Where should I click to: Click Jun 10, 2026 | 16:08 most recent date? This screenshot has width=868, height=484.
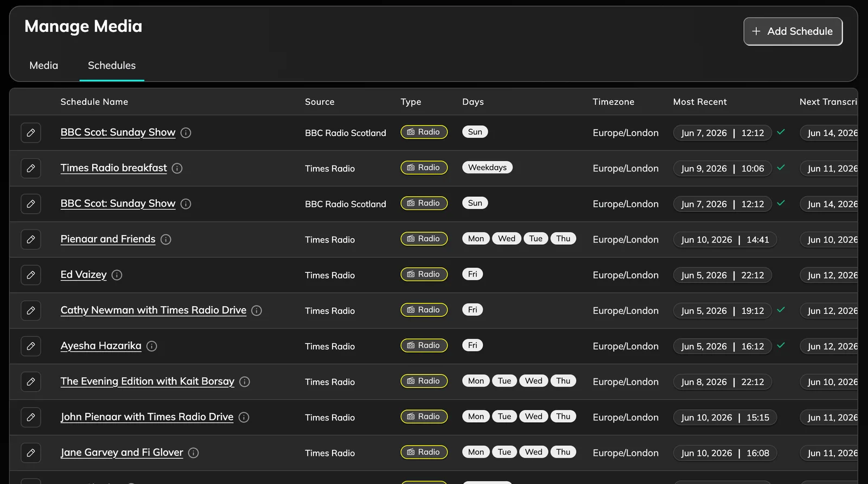pos(725,453)
